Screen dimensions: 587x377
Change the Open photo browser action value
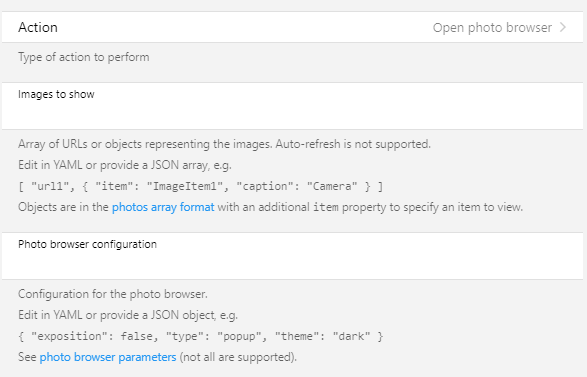(492, 27)
